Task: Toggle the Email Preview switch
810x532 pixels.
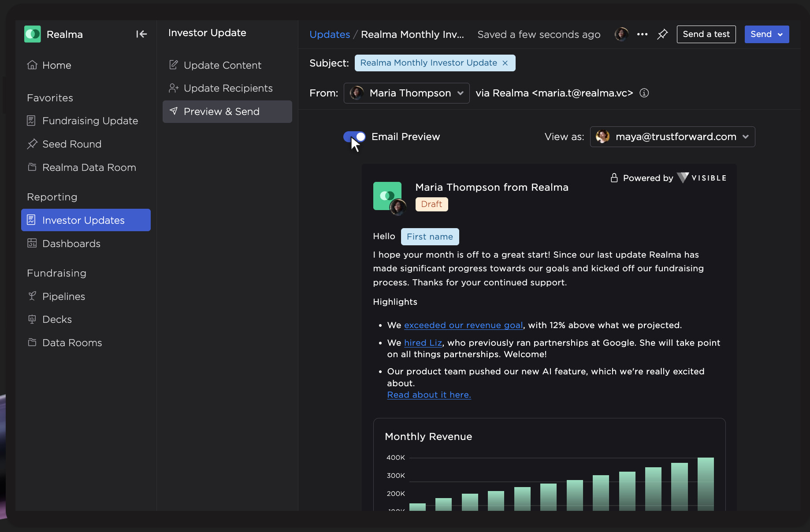Action: [354, 137]
